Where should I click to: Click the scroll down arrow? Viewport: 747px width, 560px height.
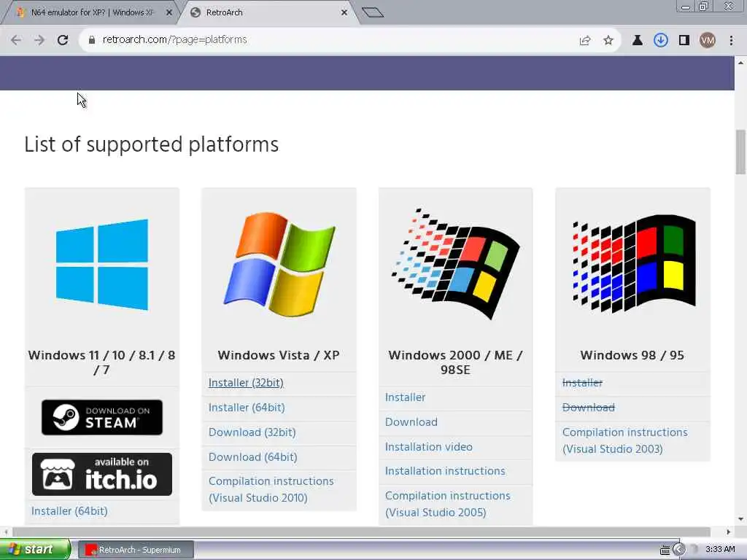click(741, 519)
